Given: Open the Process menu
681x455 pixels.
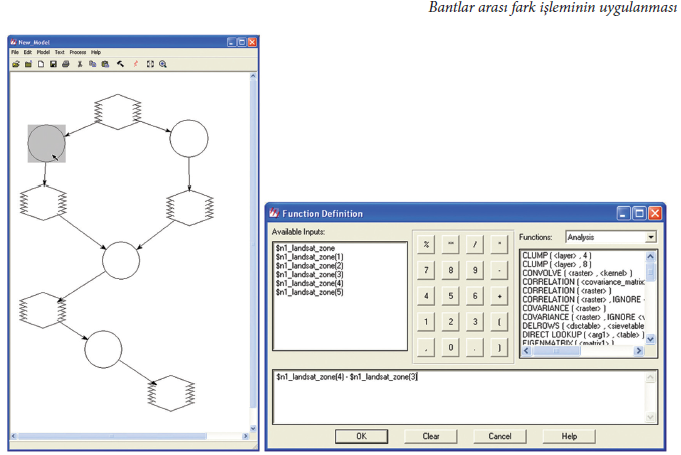Looking at the screenshot, I should tap(76, 52).
